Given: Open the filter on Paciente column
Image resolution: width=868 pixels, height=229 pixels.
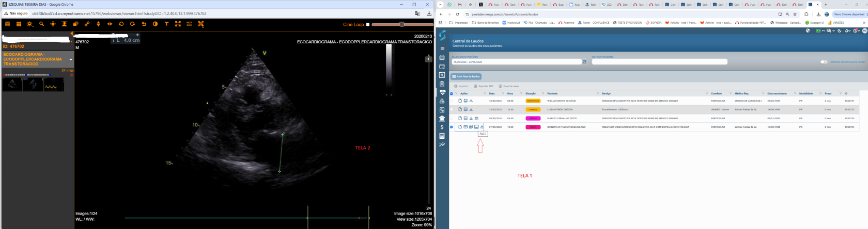Looking at the screenshot, I should pos(544,93).
